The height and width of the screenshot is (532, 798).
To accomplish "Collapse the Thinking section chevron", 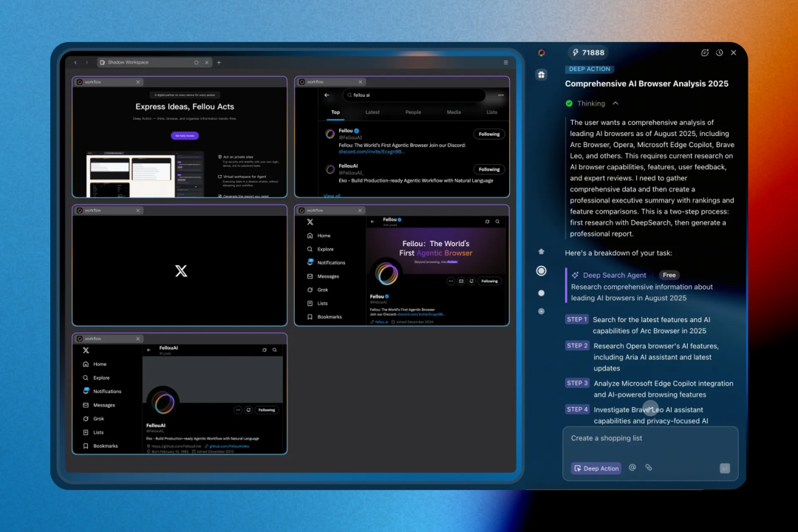I will pyautogui.click(x=615, y=103).
